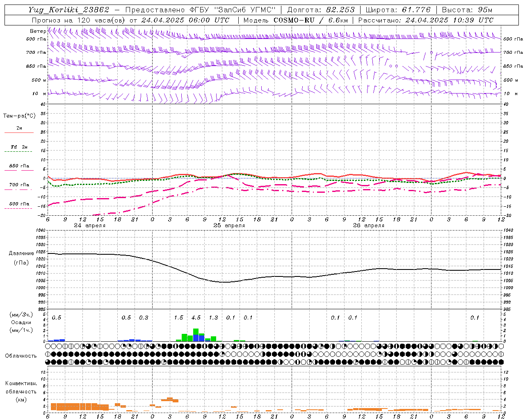Click the 'Осадки' precipitation label

pyautogui.click(x=21, y=322)
